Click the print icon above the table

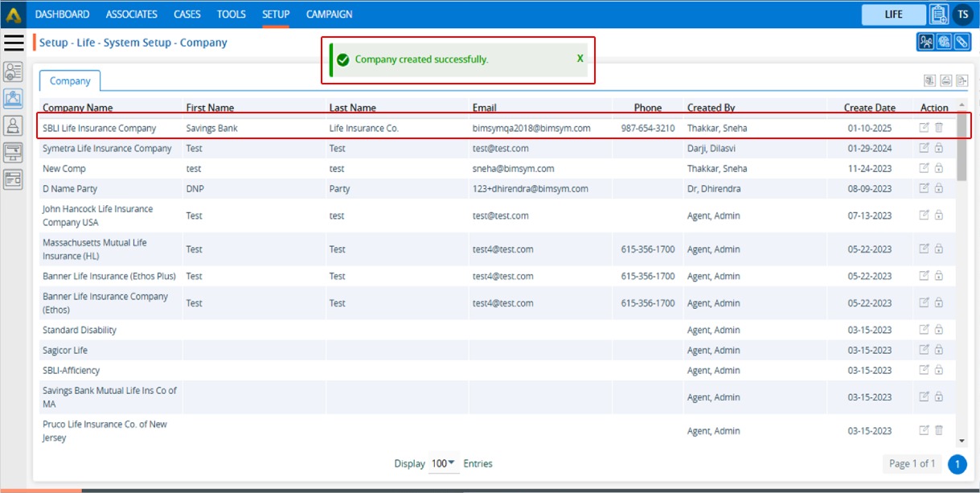pyautogui.click(x=946, y=80)
